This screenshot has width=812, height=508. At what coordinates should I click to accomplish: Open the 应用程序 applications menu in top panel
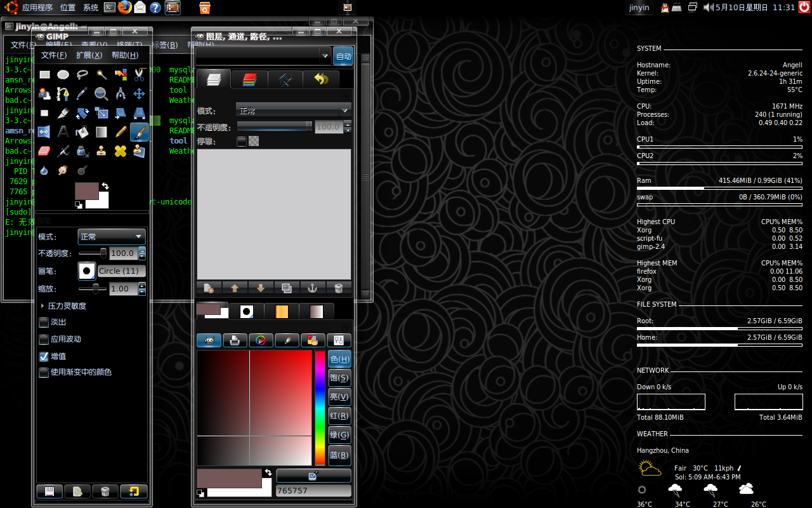[x=37, y=8]
